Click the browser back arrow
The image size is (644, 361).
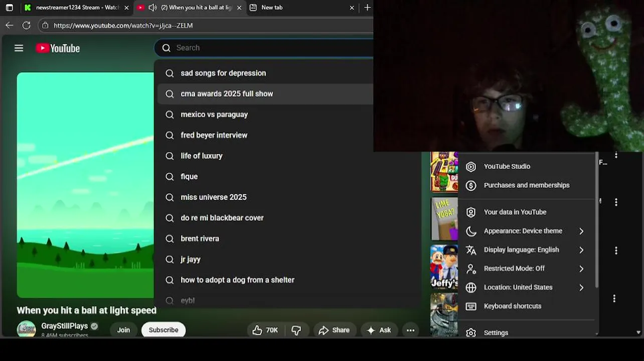click(x=9, y=25)
